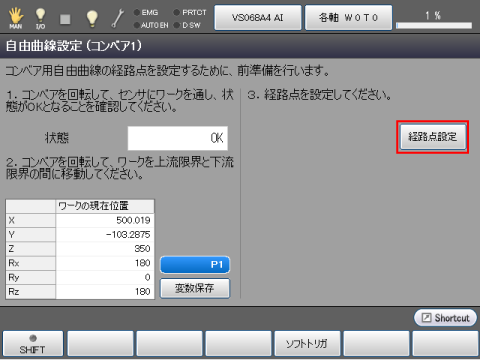
Task: Select the X value cell 500.019
Action: 105,220
